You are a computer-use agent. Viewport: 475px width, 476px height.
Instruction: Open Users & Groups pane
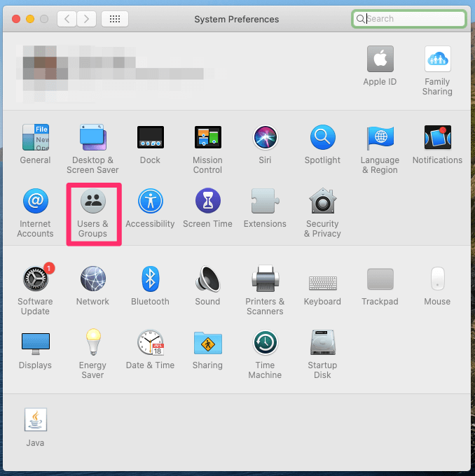[x=93, y=201]
